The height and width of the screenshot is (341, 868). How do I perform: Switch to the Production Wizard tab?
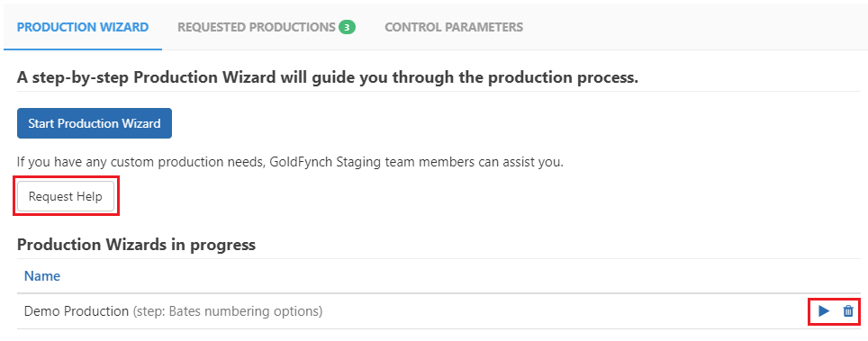(83, 27)
